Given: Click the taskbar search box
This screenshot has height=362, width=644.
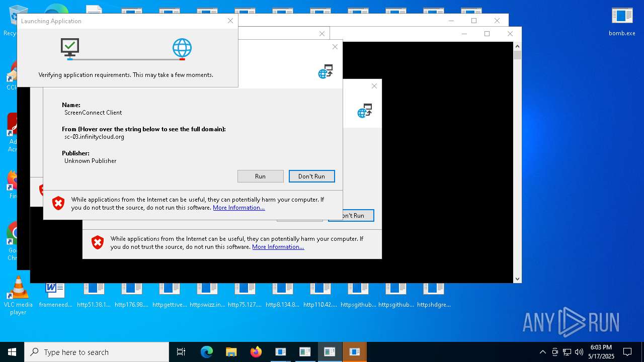Looking at the screenshot, I should point(97,352).
